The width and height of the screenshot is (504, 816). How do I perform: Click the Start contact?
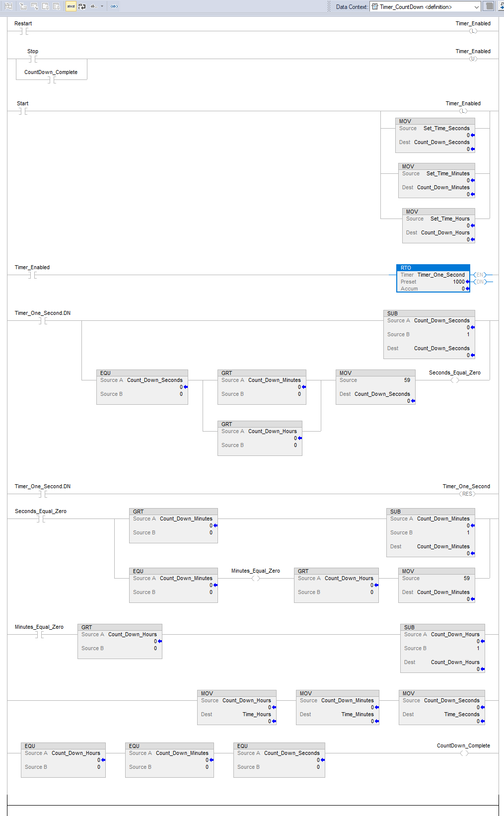23,111
